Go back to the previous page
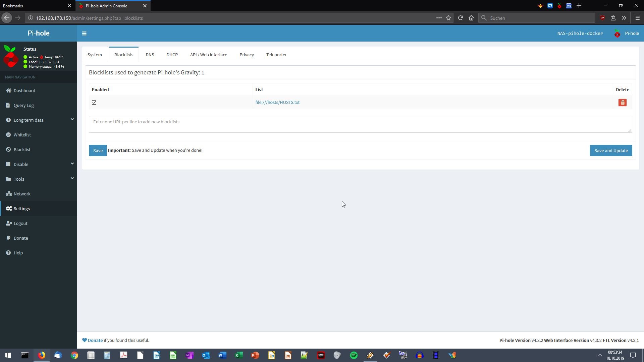Screen dimensions: 644x362 tap(7, 18)
